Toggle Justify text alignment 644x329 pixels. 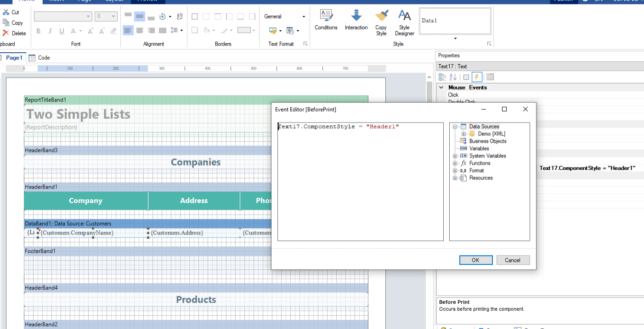[x=163, y=30]
